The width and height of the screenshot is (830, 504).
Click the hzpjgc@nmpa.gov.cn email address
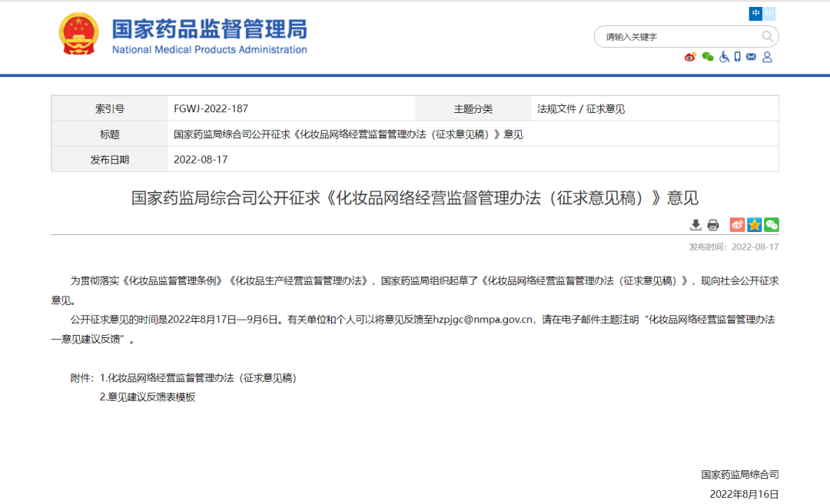click(x=483, y=320)
